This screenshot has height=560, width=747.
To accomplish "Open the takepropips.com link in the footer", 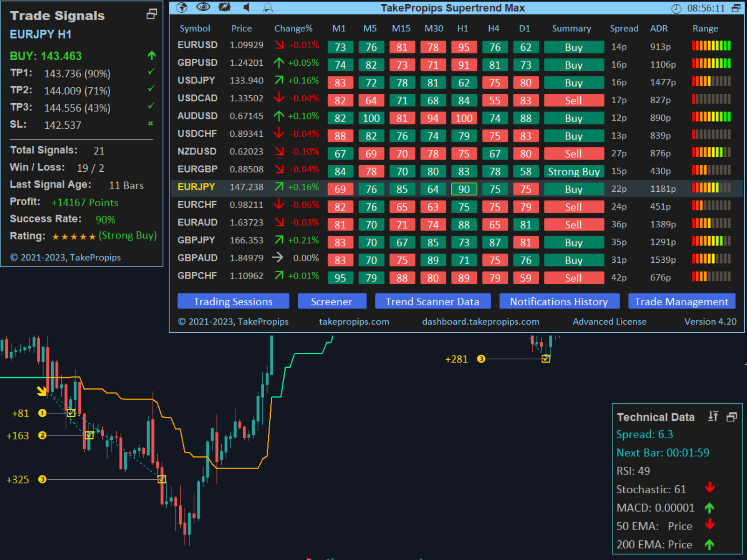I will pos(354,322).
